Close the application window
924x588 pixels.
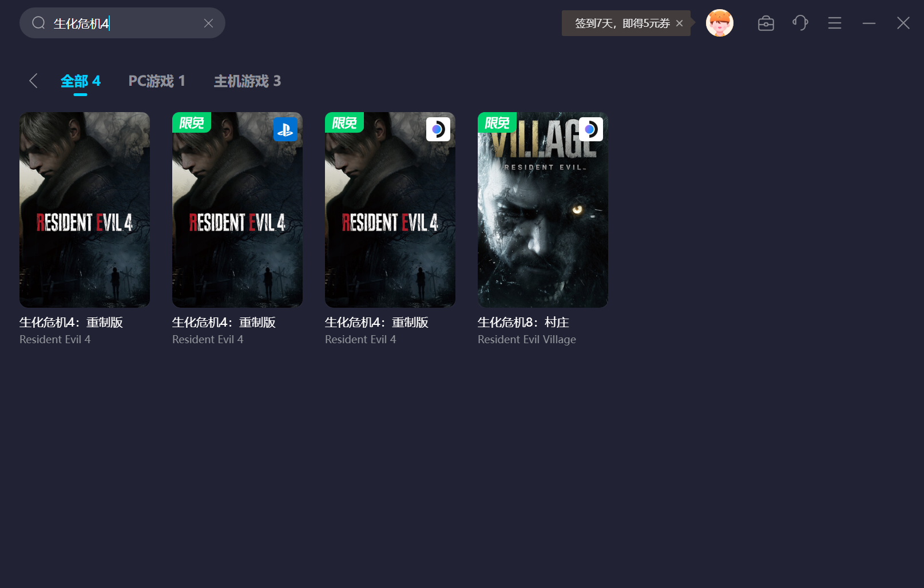click(903, 23)
